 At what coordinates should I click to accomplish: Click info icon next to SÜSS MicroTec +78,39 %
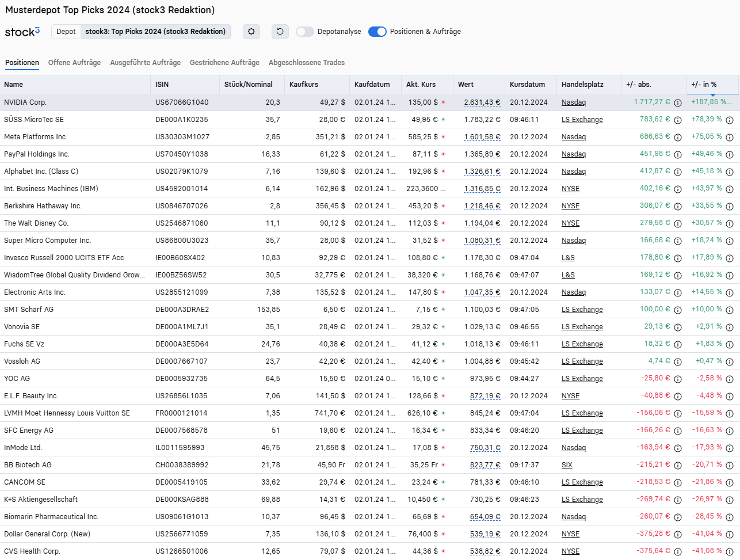click(x=730, y=120)
